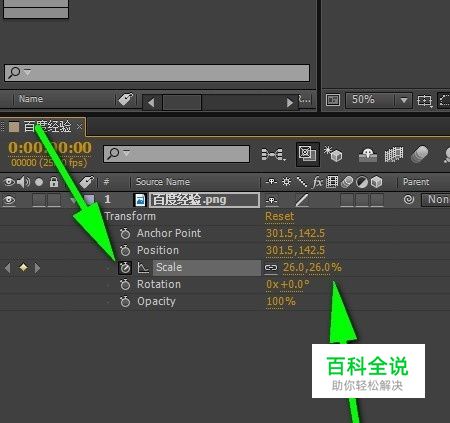Click the Name column header
The width and height of the screenshot is (450, 423).
click(x=31, y=99)
